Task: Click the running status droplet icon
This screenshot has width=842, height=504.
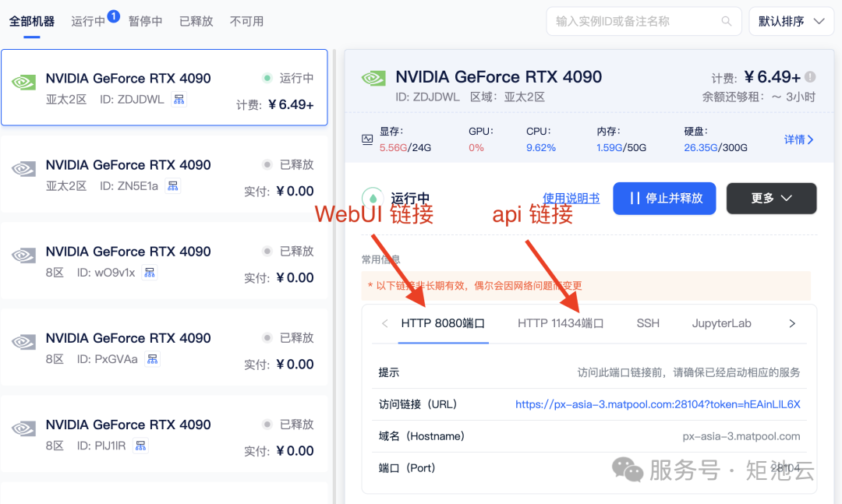Action: [x=373, y=198]
